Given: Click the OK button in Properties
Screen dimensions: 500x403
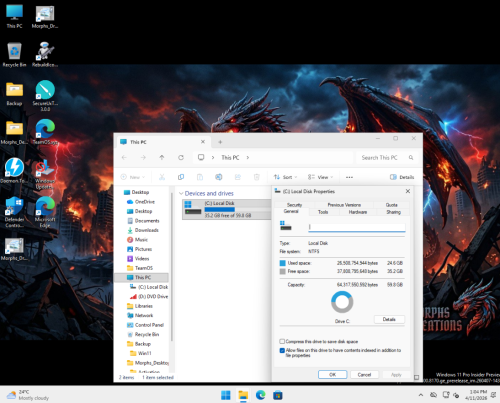Looking at the screenshot, I should click(x=332, y=375).
